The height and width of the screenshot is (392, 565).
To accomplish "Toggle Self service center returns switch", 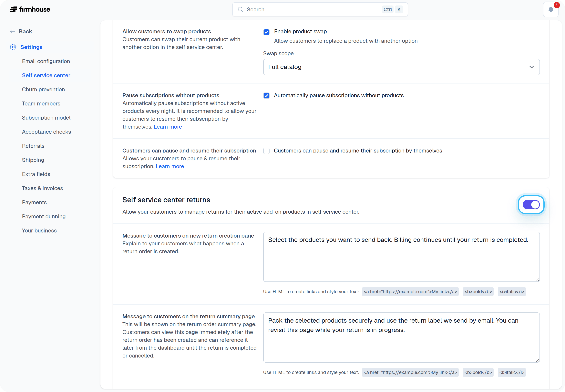I will tap(531, 205).
